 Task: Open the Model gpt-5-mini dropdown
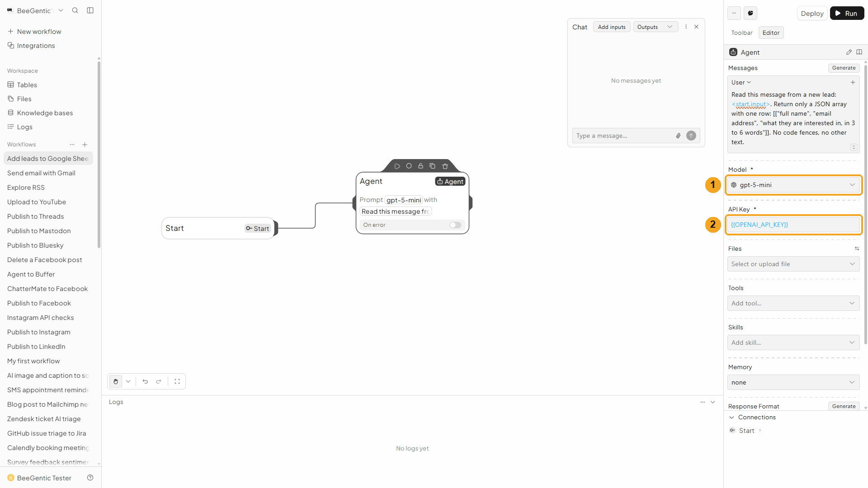click(x=793, y=185)
